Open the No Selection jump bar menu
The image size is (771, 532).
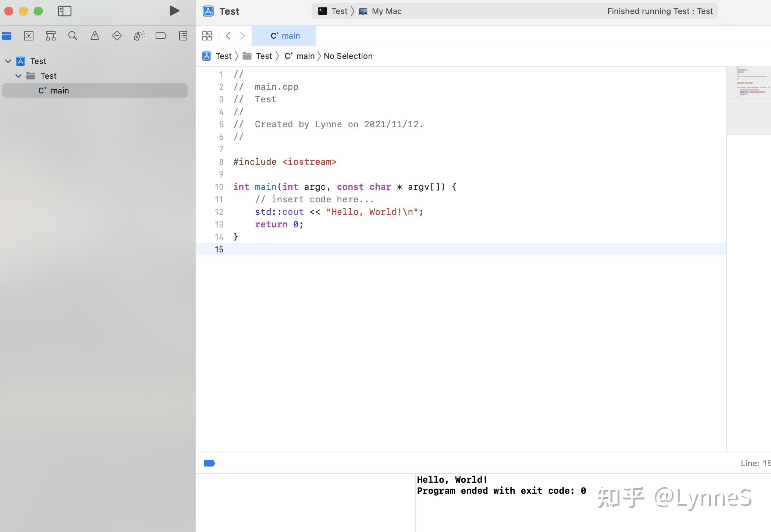348,56
